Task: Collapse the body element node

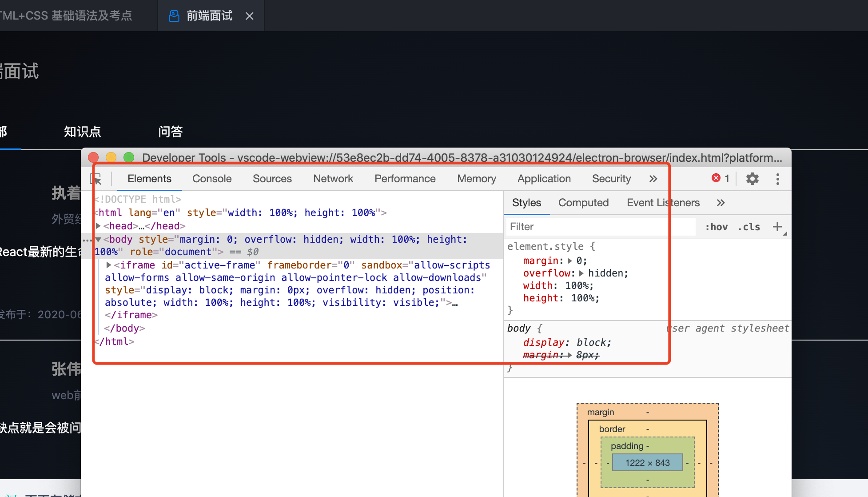Action: point(98,239)
